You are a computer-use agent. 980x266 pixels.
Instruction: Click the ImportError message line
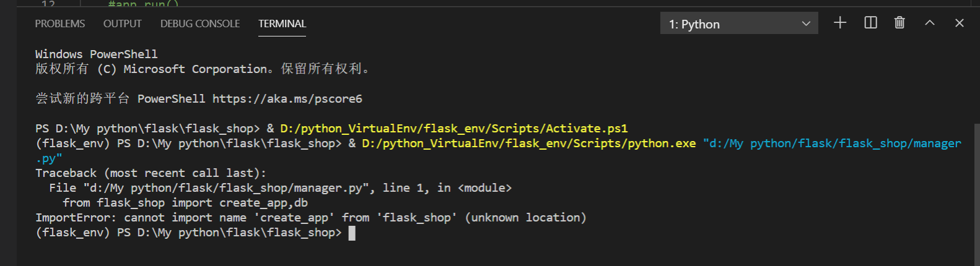311,218
